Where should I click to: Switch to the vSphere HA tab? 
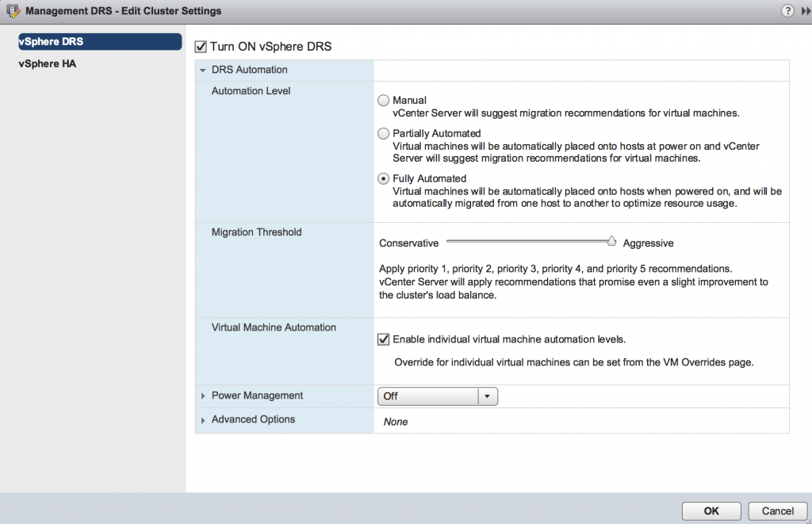47,64
